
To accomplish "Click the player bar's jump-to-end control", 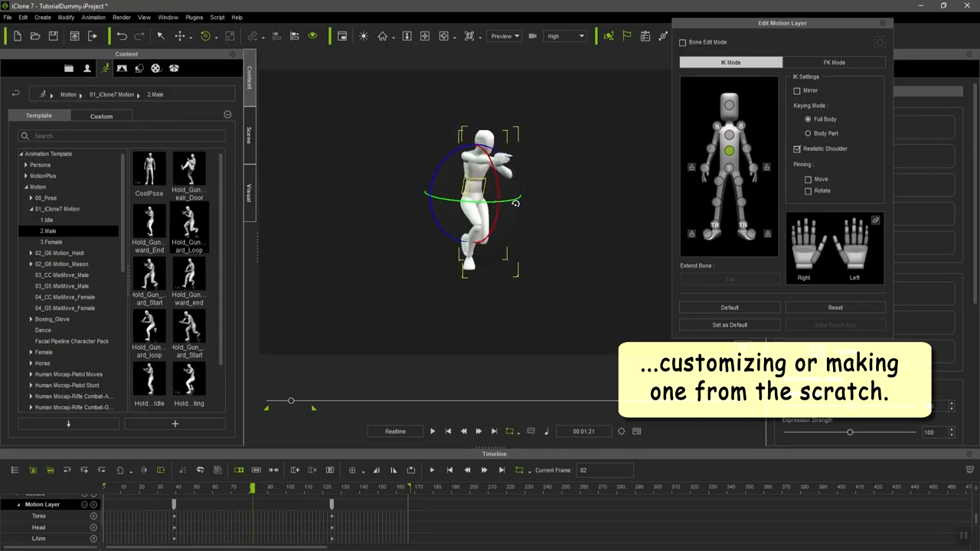I will (x=494, y=431).
